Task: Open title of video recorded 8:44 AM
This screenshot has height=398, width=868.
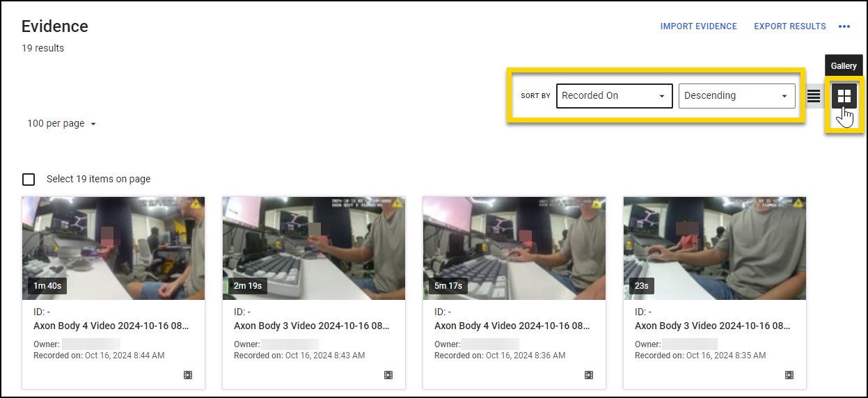Action: click(111, 326)
